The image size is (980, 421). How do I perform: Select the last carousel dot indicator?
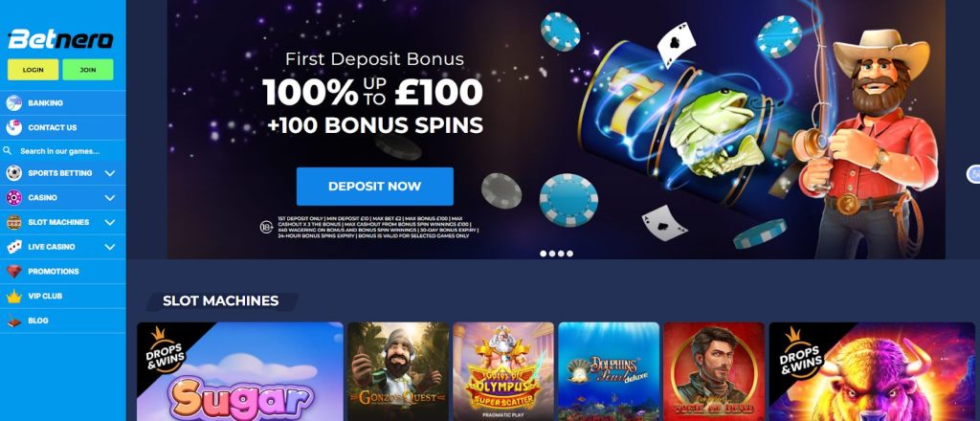tap(570, 254)
